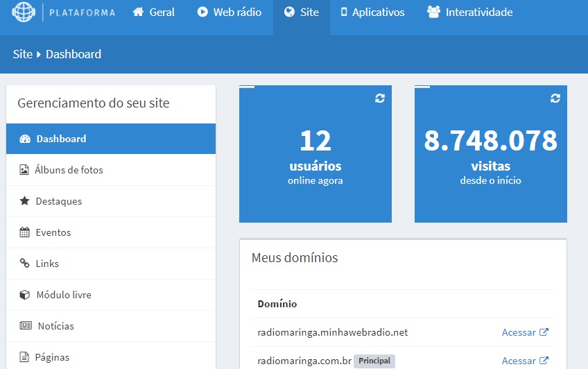
Task: Click the newspaper icon for Notícias
Action: [x=26, y=325]
